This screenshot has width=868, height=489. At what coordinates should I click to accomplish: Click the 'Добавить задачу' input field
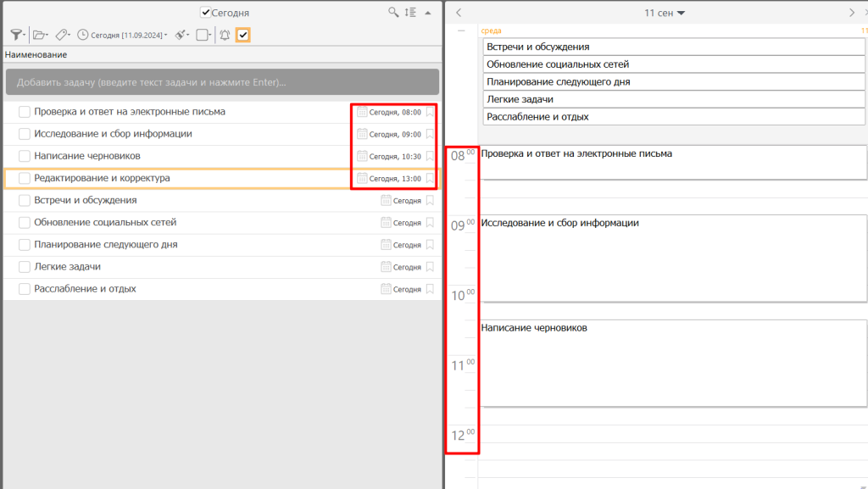click(221, 82)
